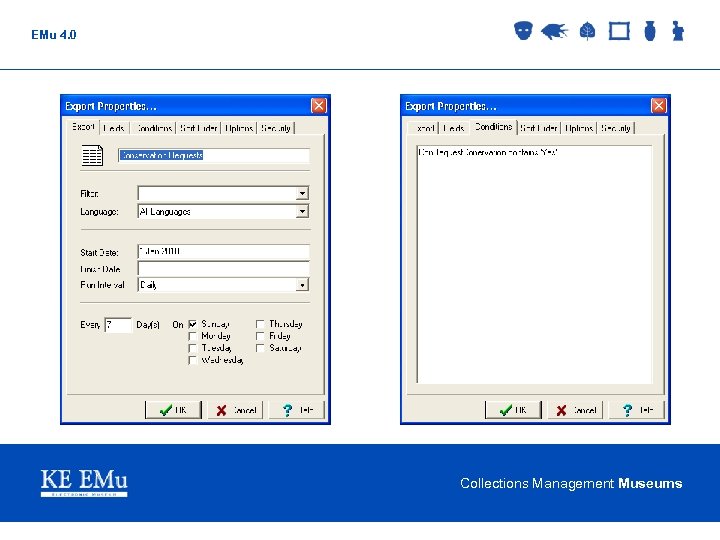
Task: Click Help in right Export Properties dialog
Action: (x=637, y=410)
